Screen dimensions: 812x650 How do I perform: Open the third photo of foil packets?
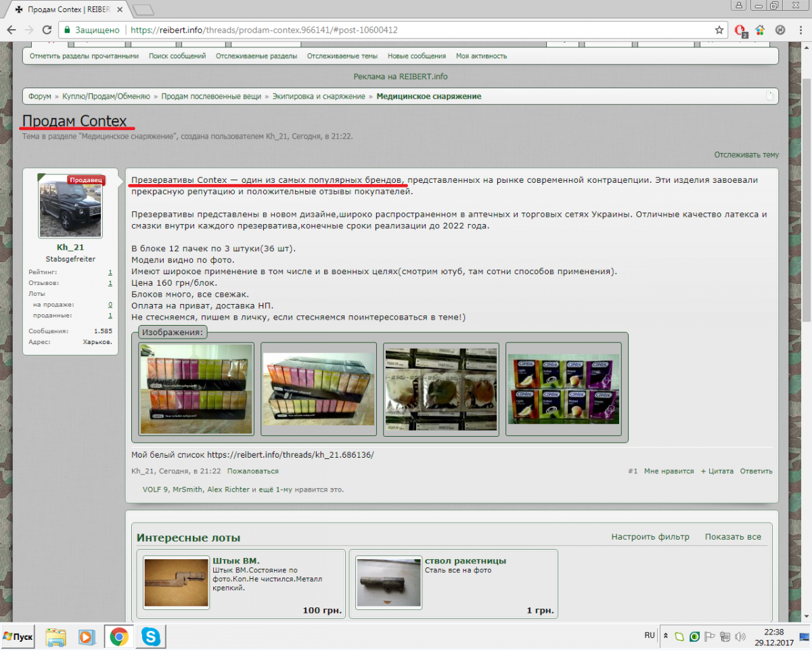[441, 389]
